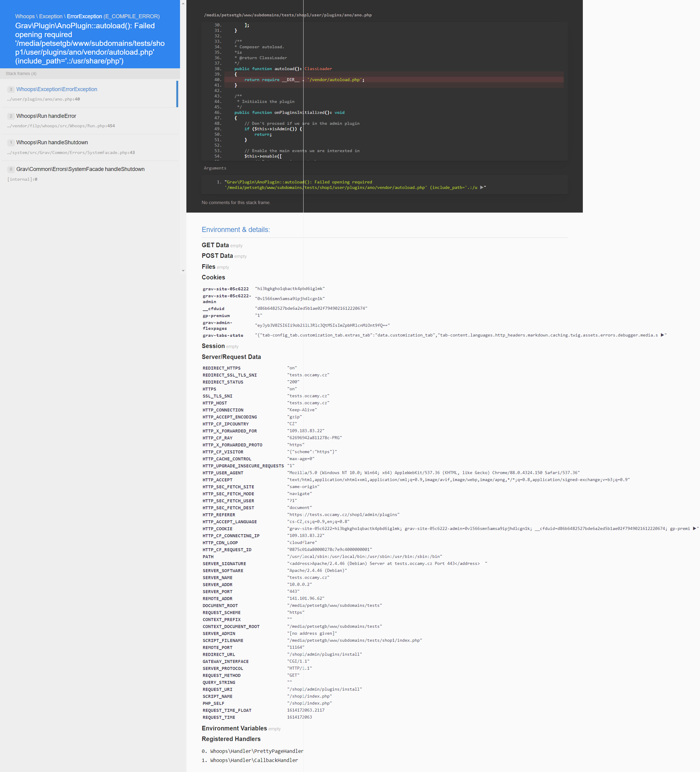Viewport: 700px width, 772px height.
Task: Click scroll-down arrow of stack frames panel
Action: point(183,271)
